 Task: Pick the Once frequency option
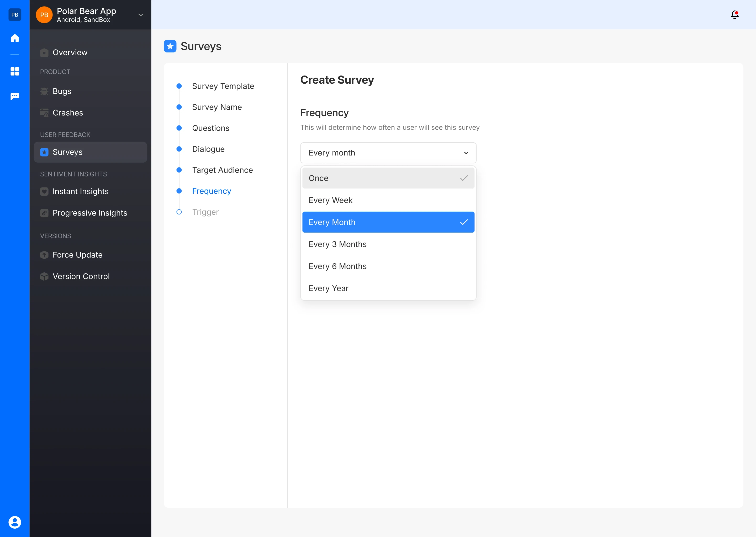388,178
